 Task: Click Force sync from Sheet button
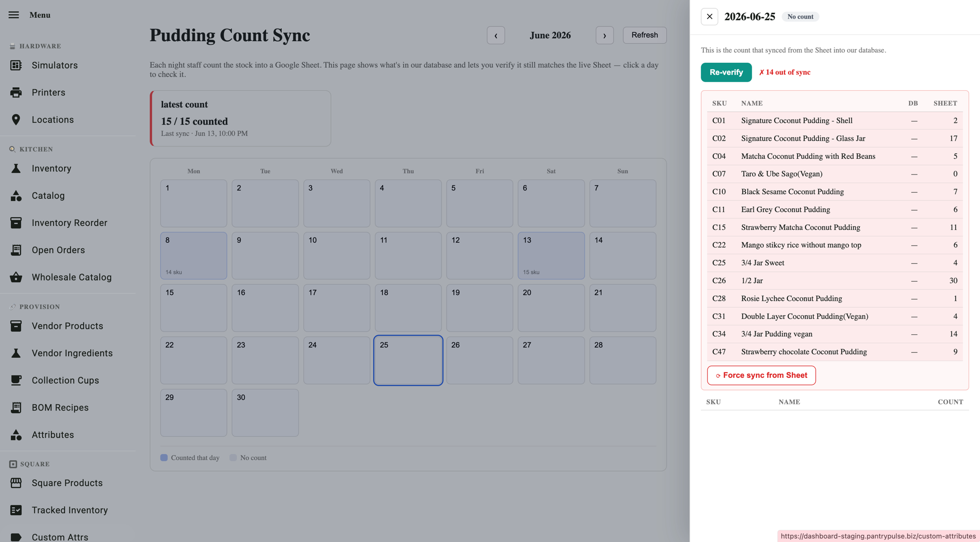(761, 375)
